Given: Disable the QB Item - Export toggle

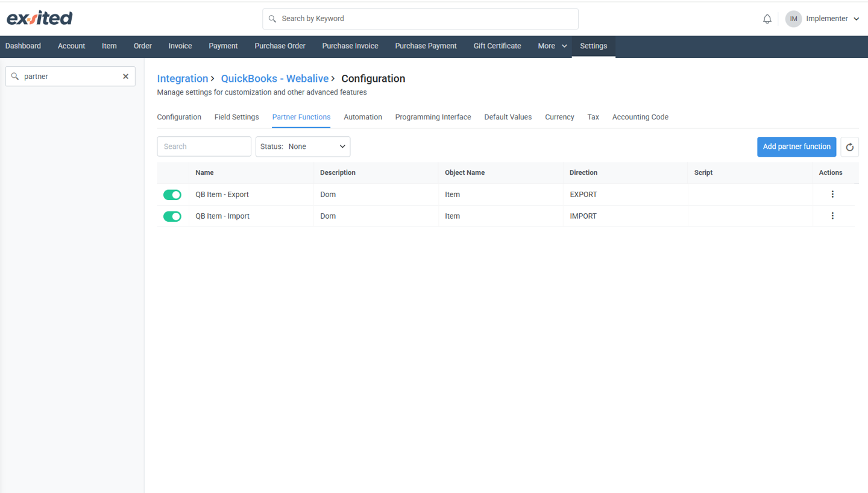Looking at the screenshot, I should [x=172, y=195].
